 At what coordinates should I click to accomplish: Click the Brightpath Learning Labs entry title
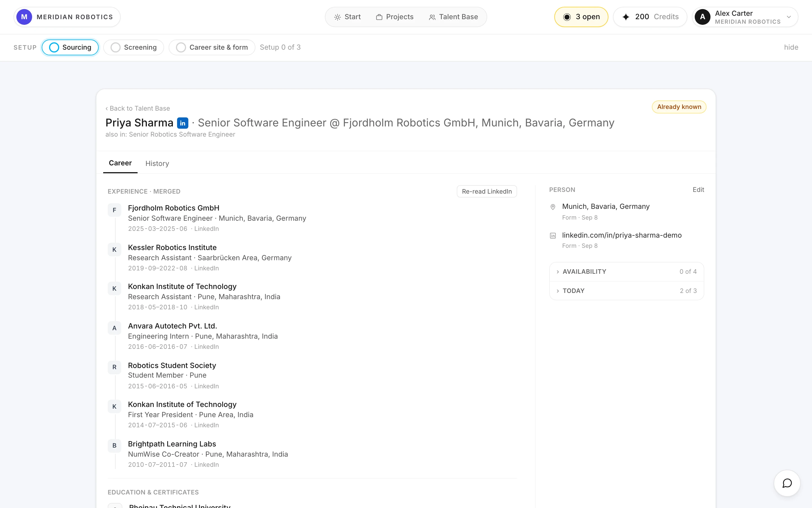[x=172, y=444]
